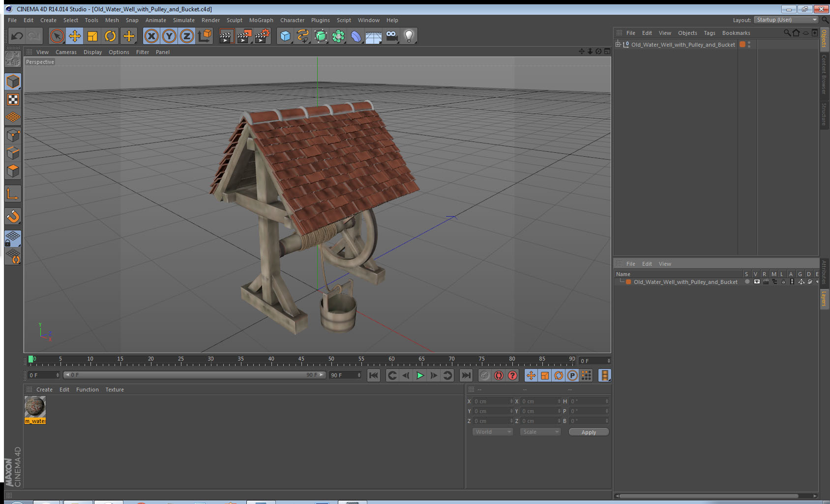830x504 pixels.
Task: Toggle parameter keyframe recording
Action: pos(572,375)
